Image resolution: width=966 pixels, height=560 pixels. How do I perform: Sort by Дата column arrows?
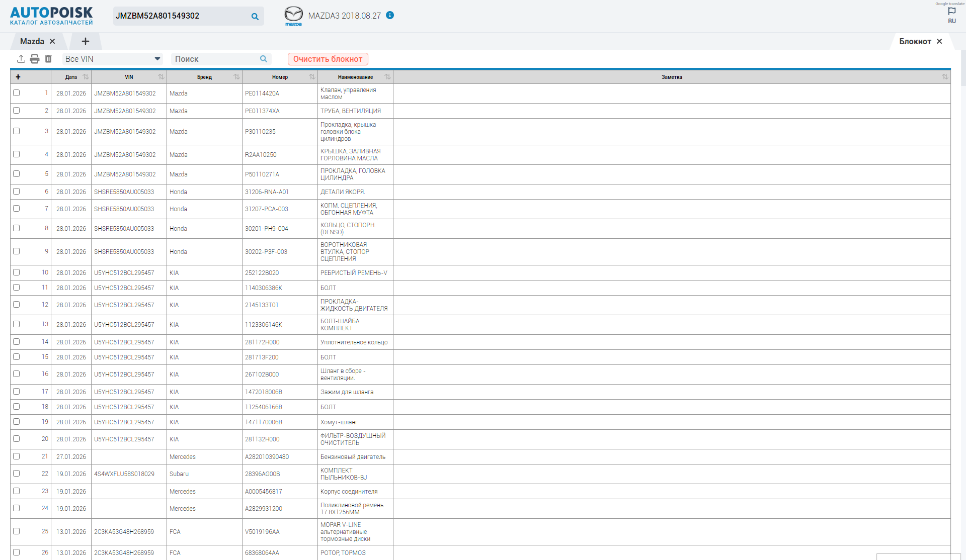pos(86,77)
